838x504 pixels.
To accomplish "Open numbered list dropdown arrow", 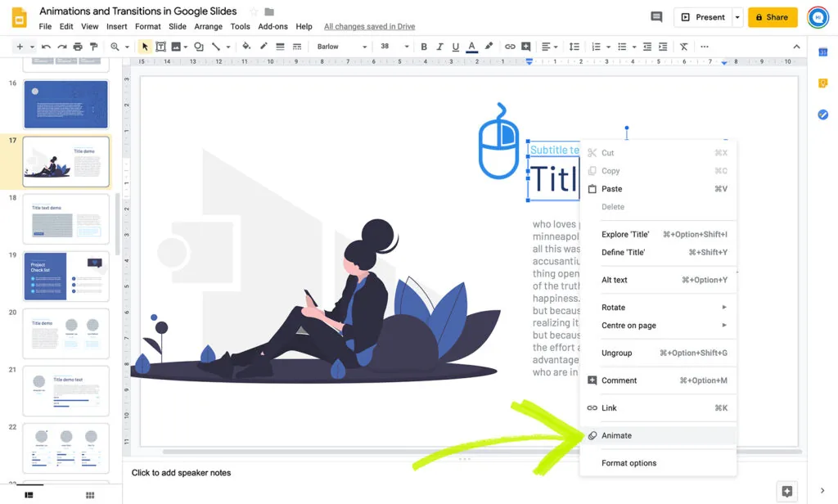I will pos(608,47).
